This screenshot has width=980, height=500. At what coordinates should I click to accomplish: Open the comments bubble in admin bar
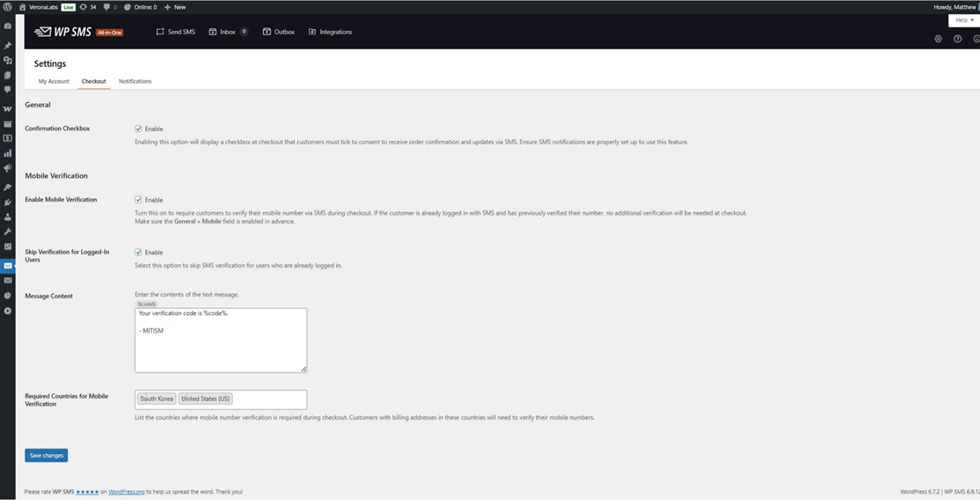pos(110,7)
